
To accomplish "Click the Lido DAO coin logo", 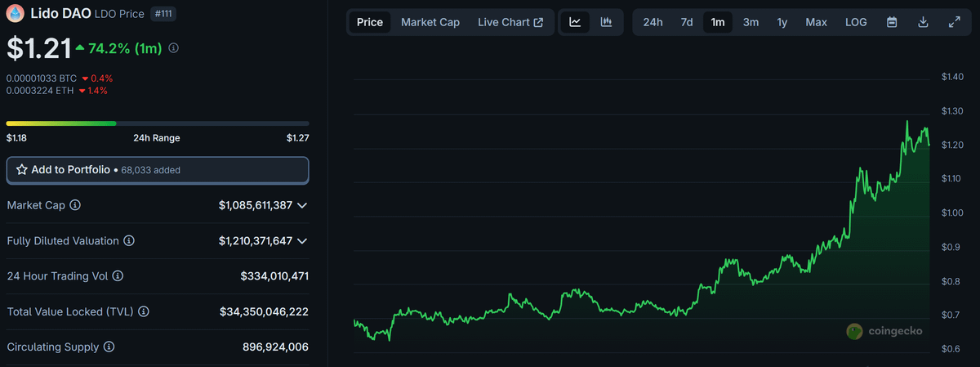I will [16, 14].
